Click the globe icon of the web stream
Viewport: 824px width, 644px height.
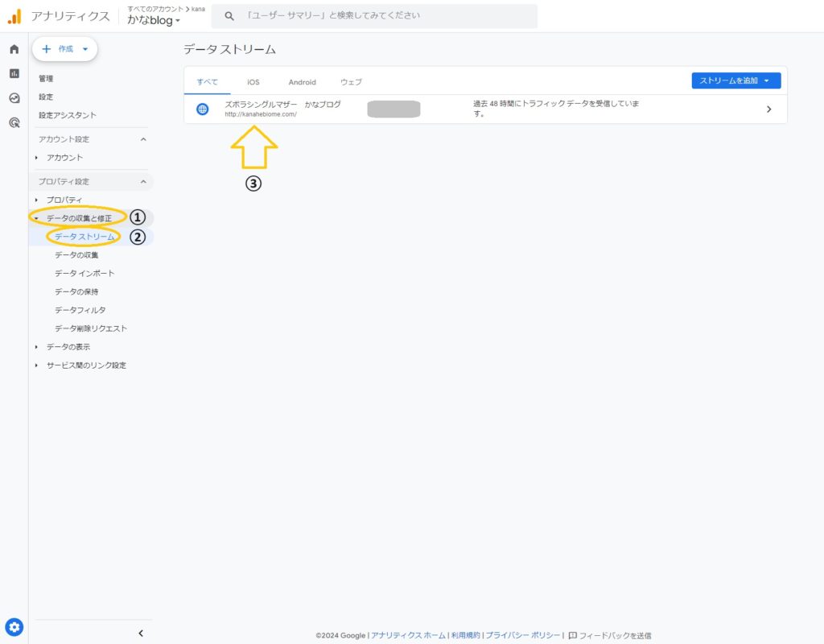[203, 109]
